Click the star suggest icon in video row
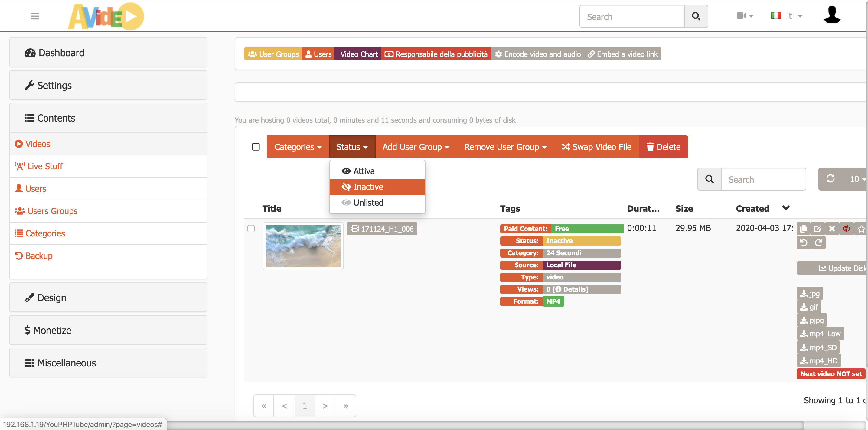This screenshot has height=430, width=868. (x=861, y=229)
